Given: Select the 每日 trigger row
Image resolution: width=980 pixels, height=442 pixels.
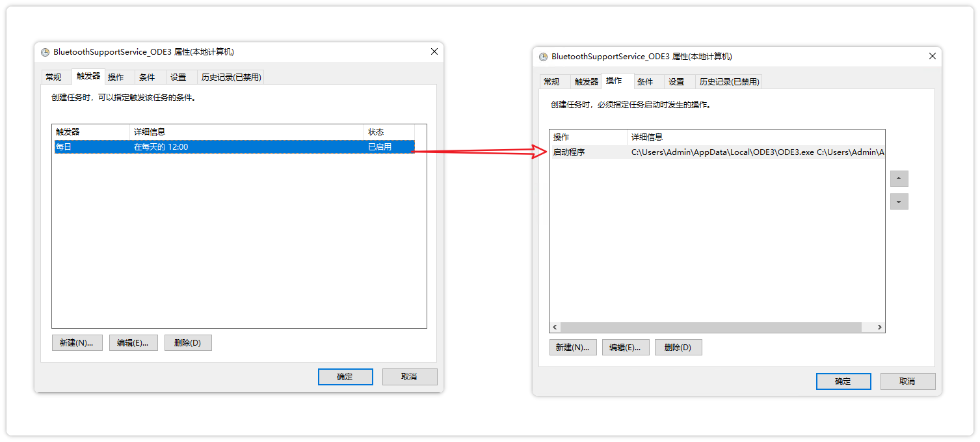Looking at the screenshot, I should [x=233, y=147].
